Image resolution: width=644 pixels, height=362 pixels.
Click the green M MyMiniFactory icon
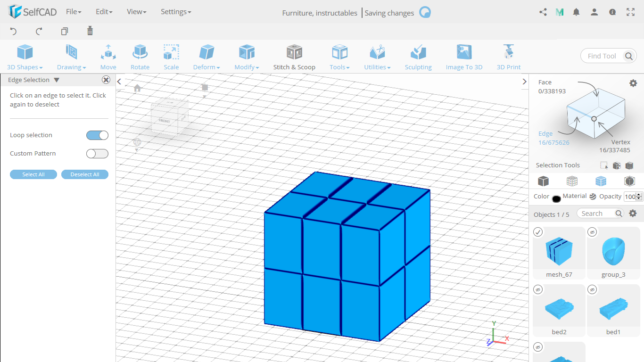coord(560,12)
